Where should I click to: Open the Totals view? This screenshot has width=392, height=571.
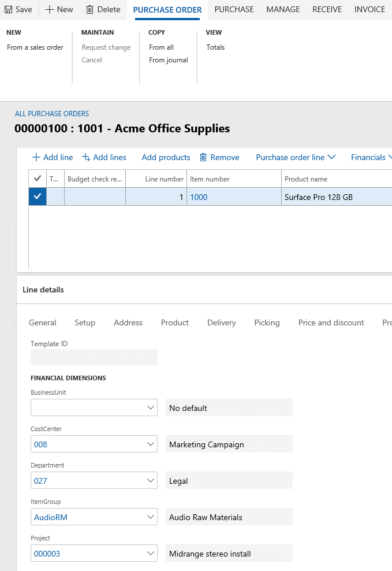(215, 47)
